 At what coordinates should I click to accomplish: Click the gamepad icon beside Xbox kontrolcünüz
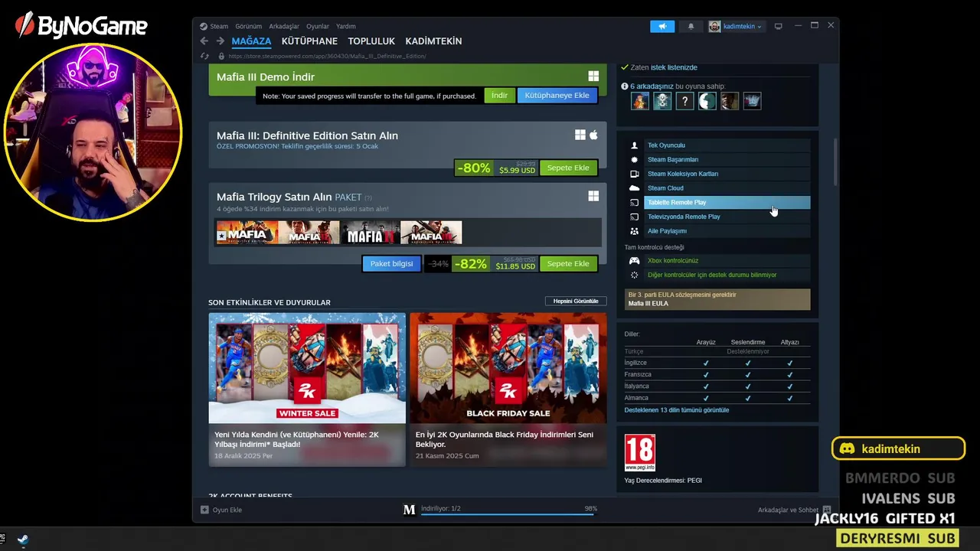pos(634,261)
